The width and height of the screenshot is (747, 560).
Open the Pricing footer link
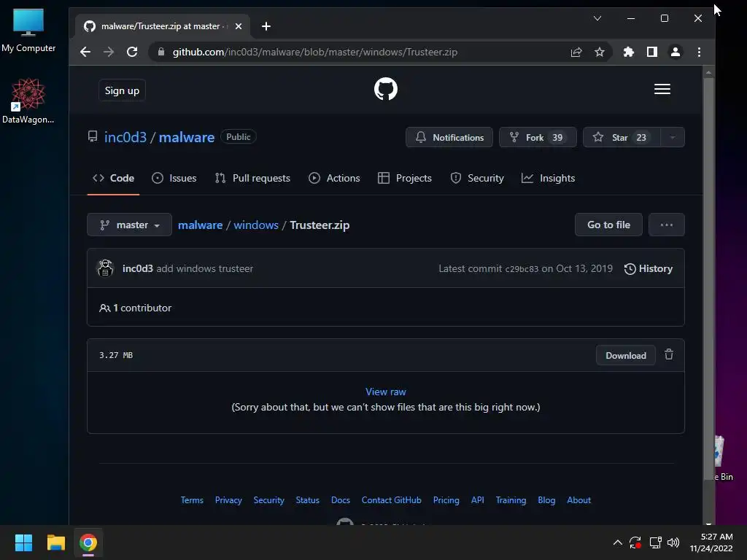coord(446,500)
